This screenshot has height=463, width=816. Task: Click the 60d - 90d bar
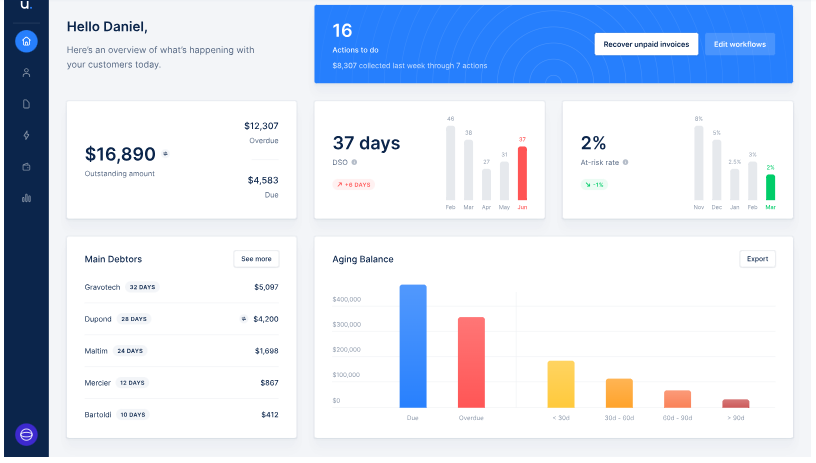[x=677, y=399]
